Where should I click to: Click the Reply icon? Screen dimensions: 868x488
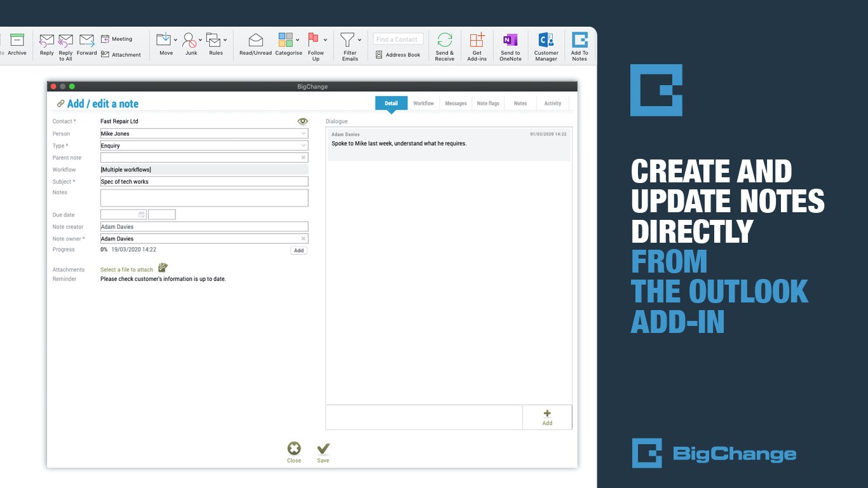[46, 41]
